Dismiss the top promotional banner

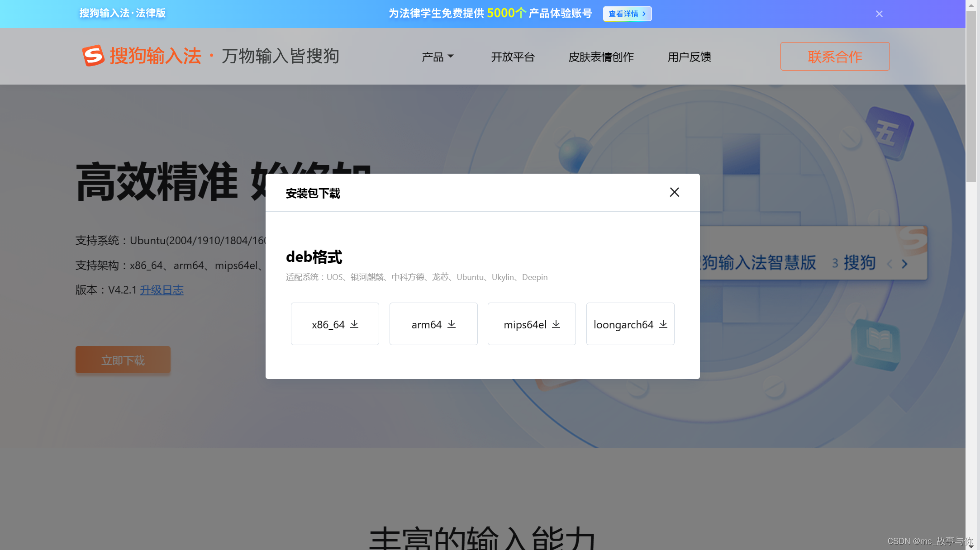[879, 14]
